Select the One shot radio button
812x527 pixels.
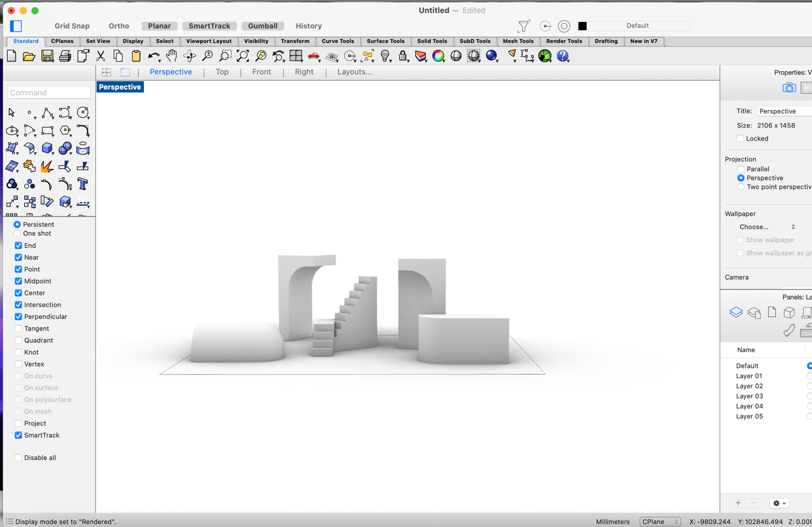(x=17, y=234)
